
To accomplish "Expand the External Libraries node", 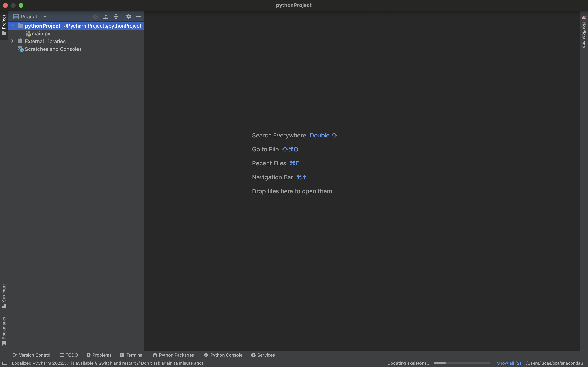I will tap(13, 41).
